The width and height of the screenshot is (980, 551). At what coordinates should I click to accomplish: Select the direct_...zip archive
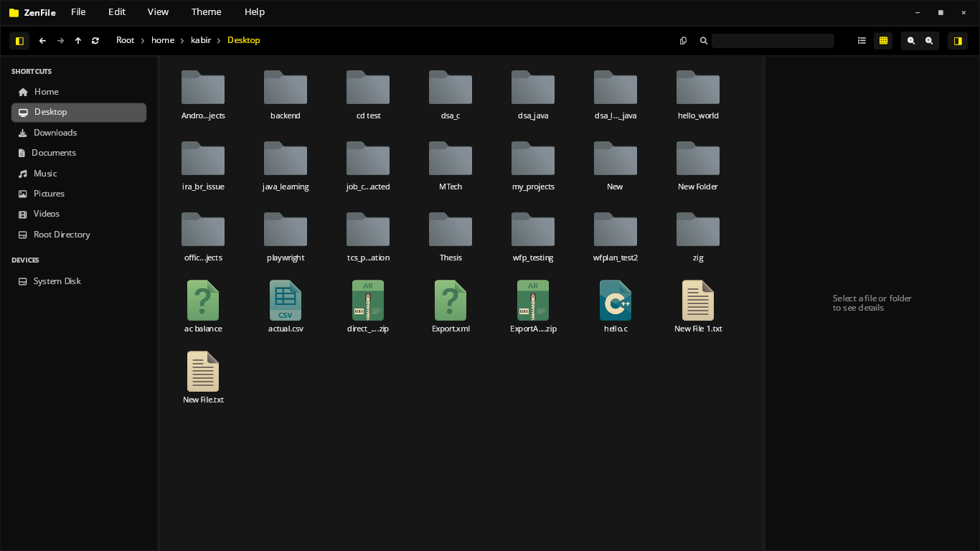(x=368, y=307)
